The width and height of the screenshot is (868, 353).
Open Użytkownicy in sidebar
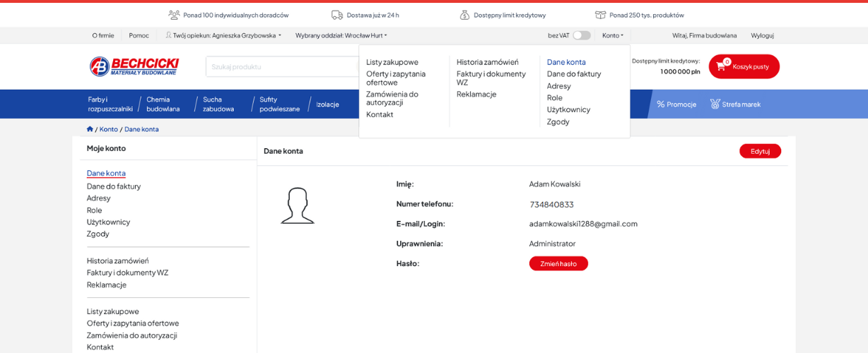point(108,222)
